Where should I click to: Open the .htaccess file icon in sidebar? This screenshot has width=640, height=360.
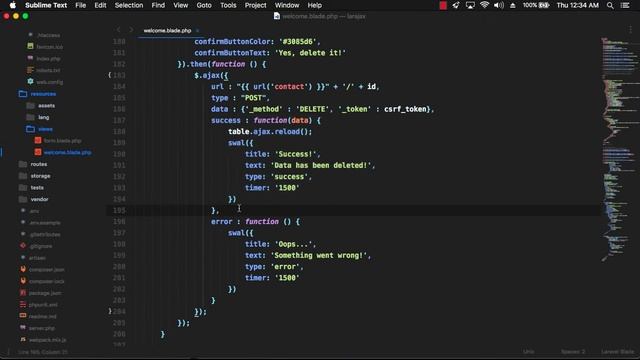30,35
